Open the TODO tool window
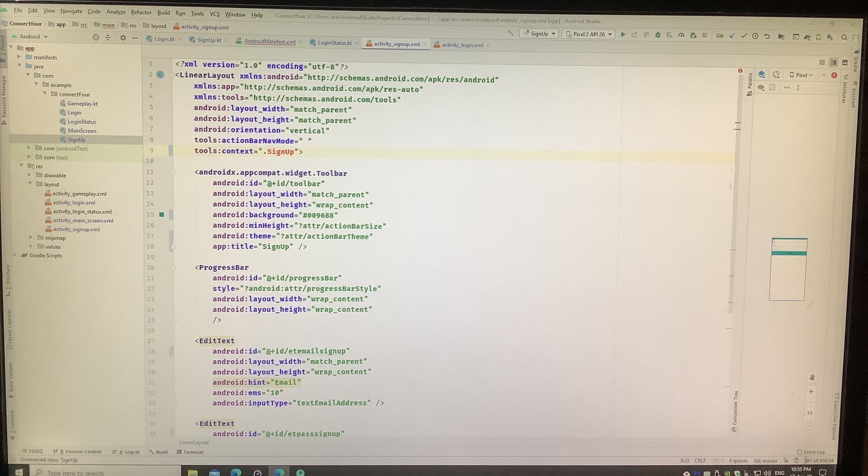This screenshot has height=476, width=868. click(33, 452)
